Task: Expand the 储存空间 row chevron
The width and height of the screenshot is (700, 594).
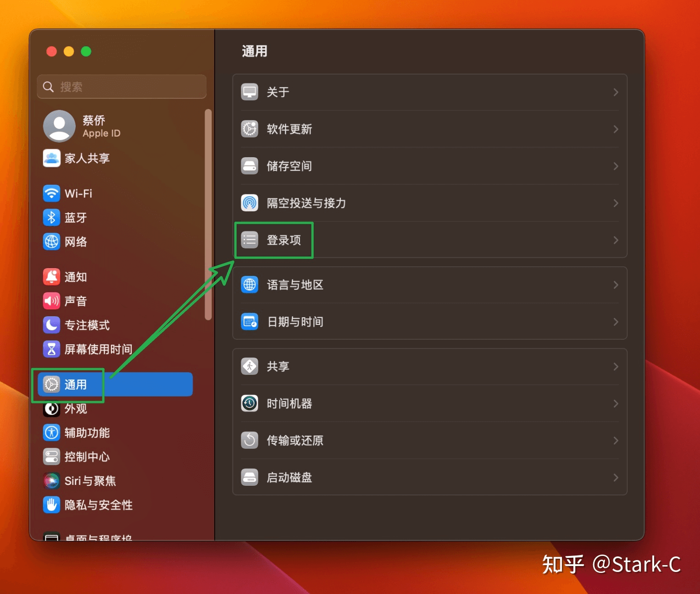Action: 616,166
